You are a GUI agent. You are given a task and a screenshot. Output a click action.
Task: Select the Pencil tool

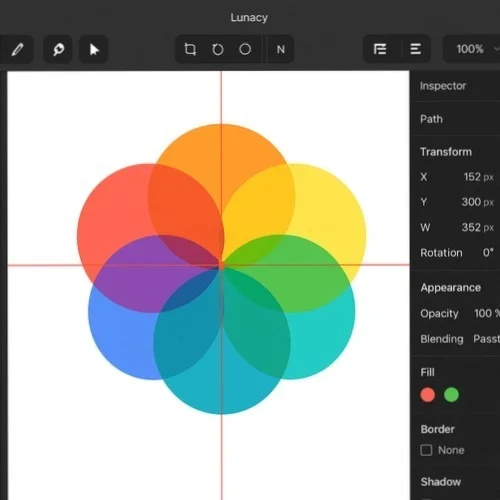[17, 49]
